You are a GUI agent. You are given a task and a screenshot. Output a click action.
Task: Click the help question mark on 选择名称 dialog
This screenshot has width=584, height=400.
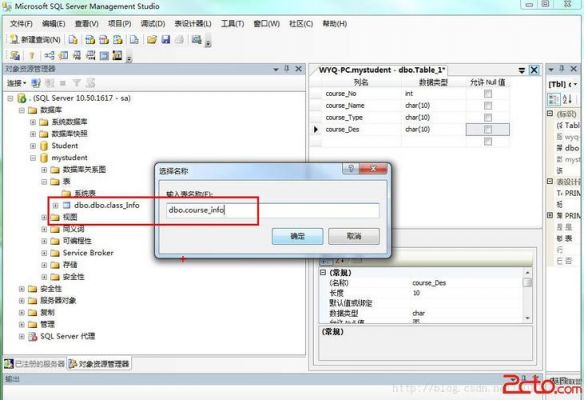click(350, 169)
